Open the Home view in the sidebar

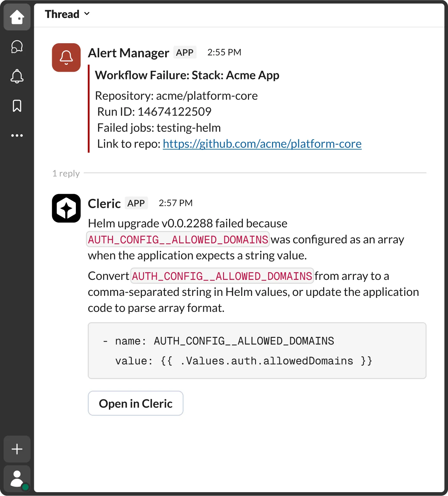(17, 17)
